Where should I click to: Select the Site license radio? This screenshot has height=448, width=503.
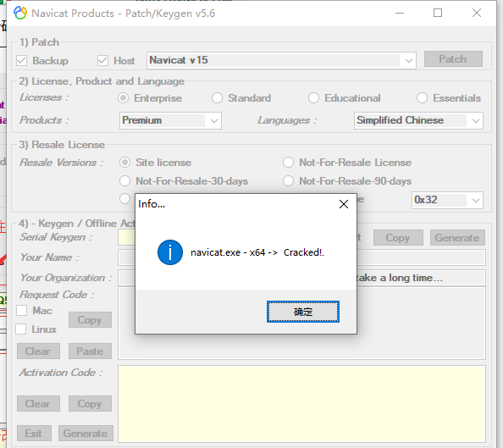124,163
